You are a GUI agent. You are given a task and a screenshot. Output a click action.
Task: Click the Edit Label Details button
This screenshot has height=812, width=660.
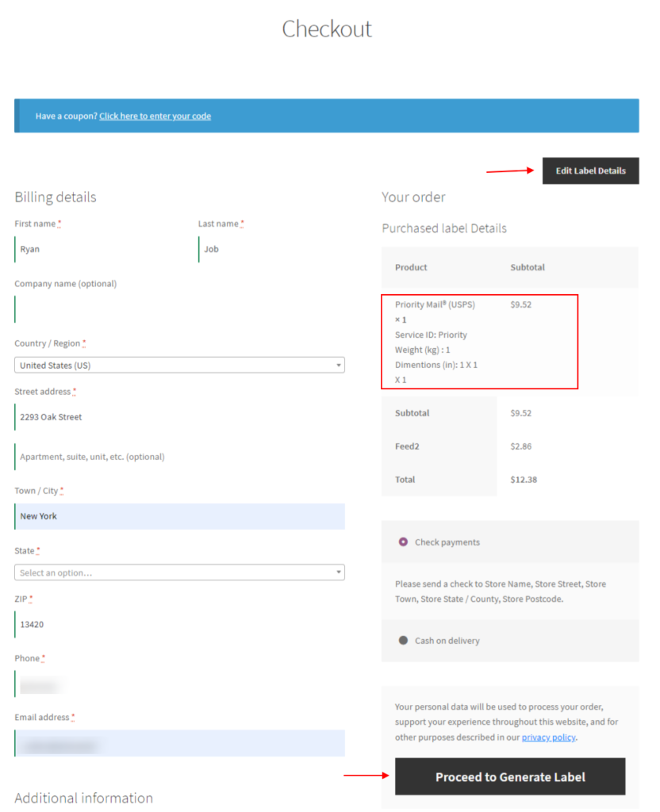[x=590, y=170]
